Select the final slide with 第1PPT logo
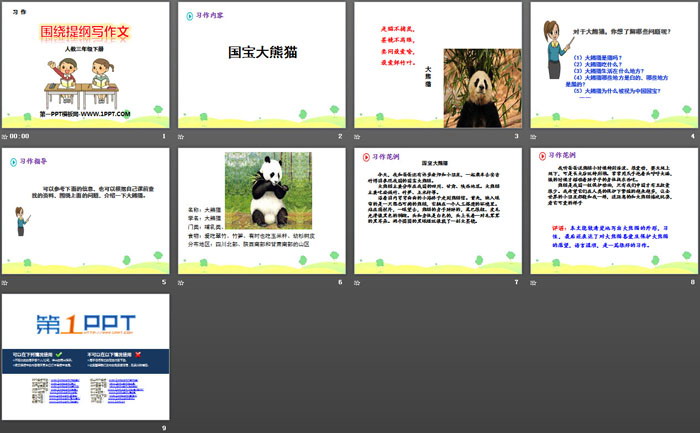The image size is (700, 433). pos(86,357)
